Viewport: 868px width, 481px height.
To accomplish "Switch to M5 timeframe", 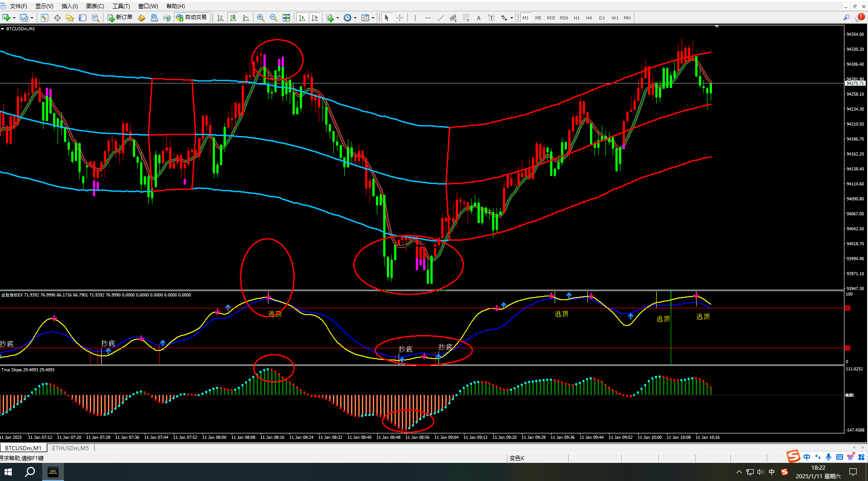I will pyautogui.click(x=538, y=18).
